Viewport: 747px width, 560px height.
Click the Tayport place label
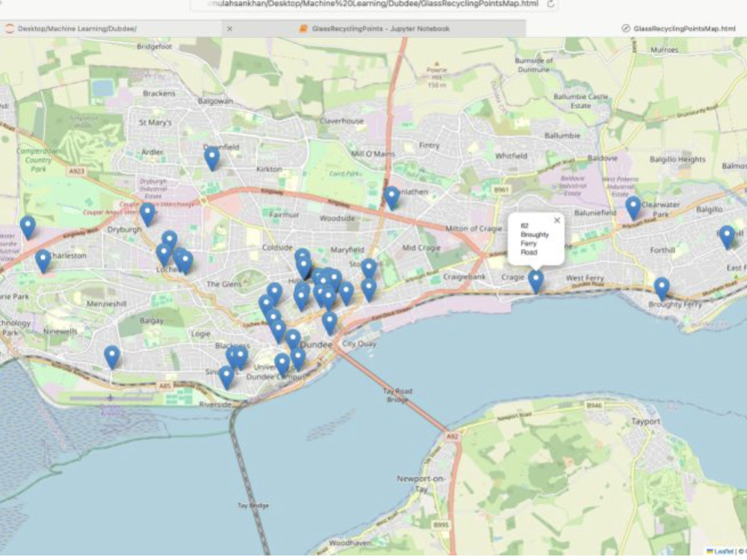645,421
